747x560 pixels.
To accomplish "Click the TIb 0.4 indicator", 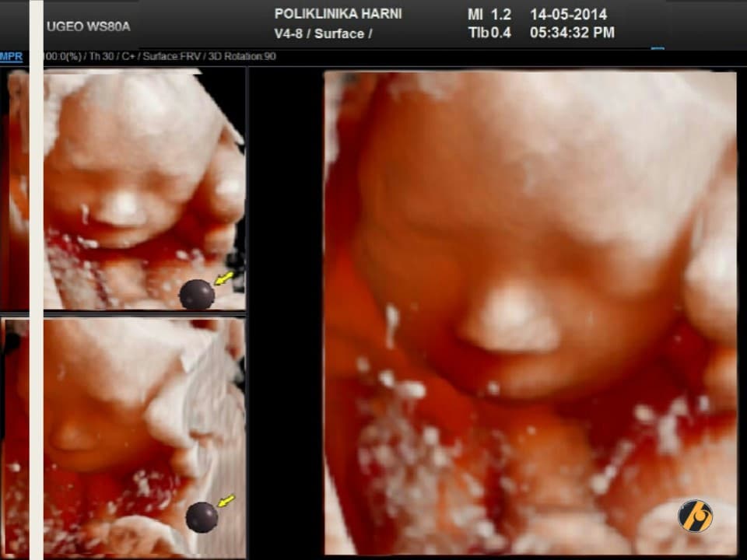I will [489, 33].
